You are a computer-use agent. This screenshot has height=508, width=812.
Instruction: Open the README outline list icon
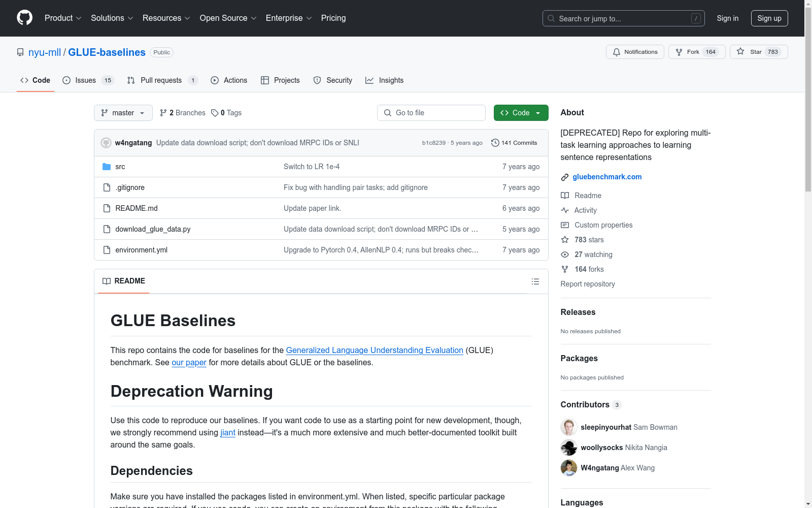point(535,281)
